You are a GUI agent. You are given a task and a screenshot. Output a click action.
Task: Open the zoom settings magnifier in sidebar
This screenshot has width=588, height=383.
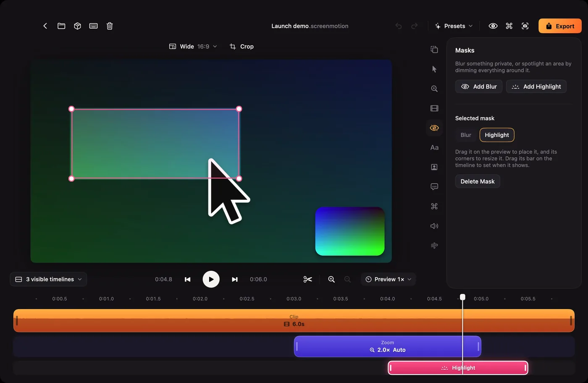click(x=434, y=89)
